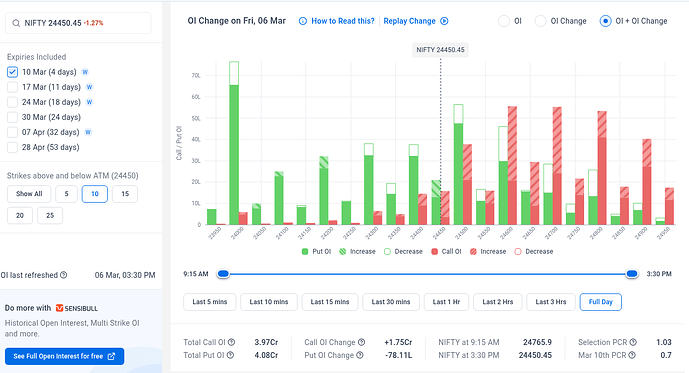
Task: Click the W weekly badge next to 24 Mar
Action: (x=89, y=102)
